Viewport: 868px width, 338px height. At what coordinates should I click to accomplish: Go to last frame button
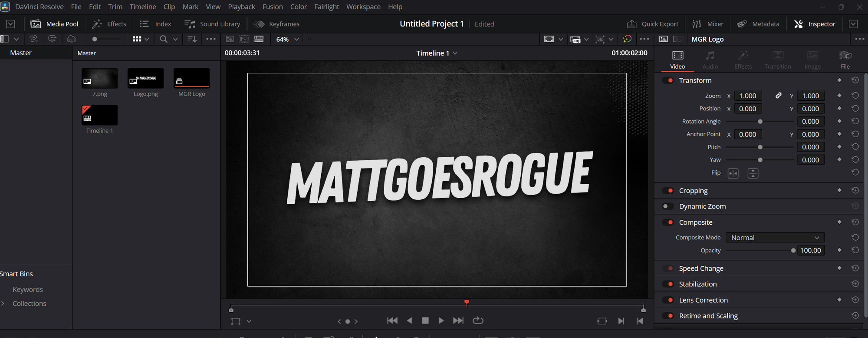458,321
